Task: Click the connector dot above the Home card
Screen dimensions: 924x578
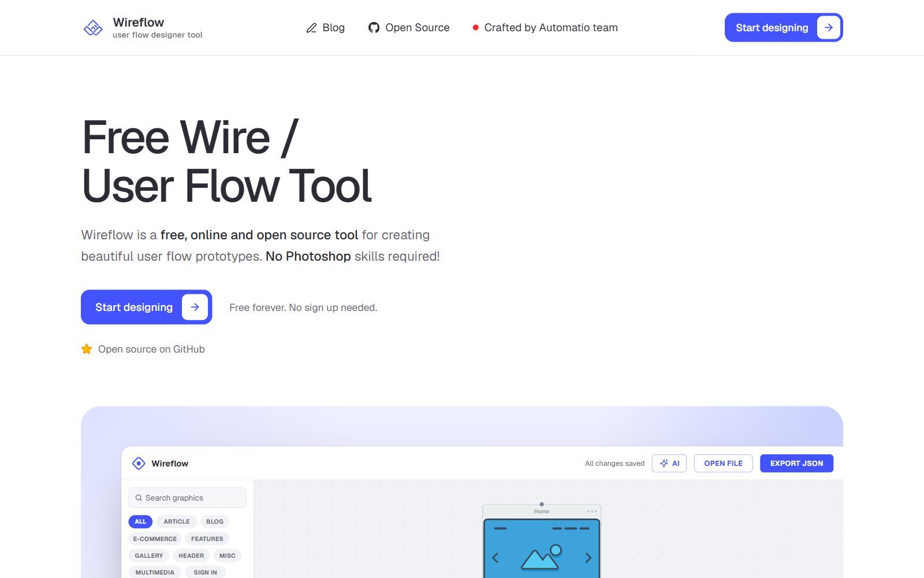Action: [542, 504]
